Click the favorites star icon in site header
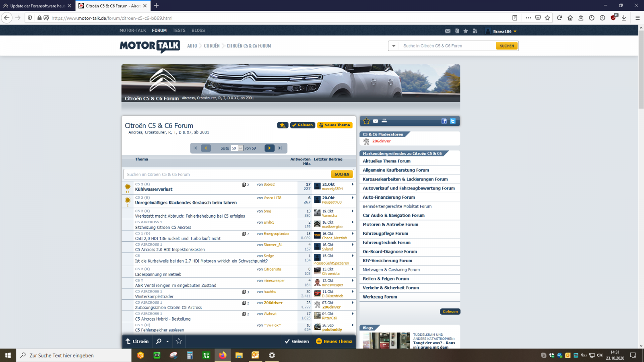The image size is (644, 362). click(466, 31)
